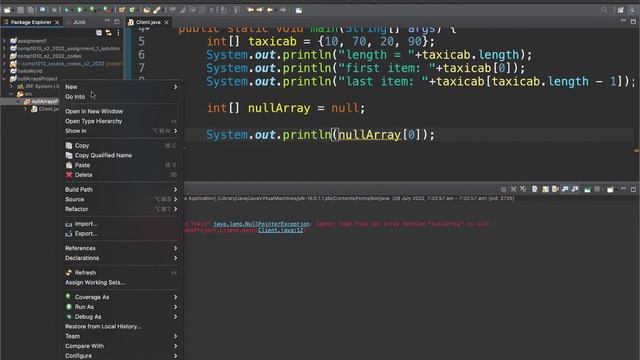640x360 pixels.
Task: Expand the comp1010_s2_2022_codes project
Action: (4, 56)
